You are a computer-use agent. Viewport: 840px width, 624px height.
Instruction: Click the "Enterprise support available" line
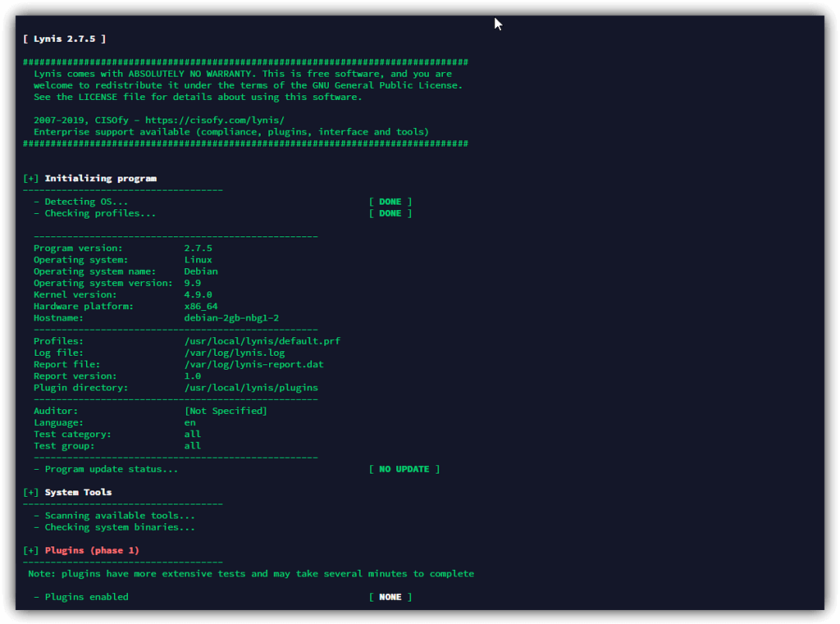point(231,132)
